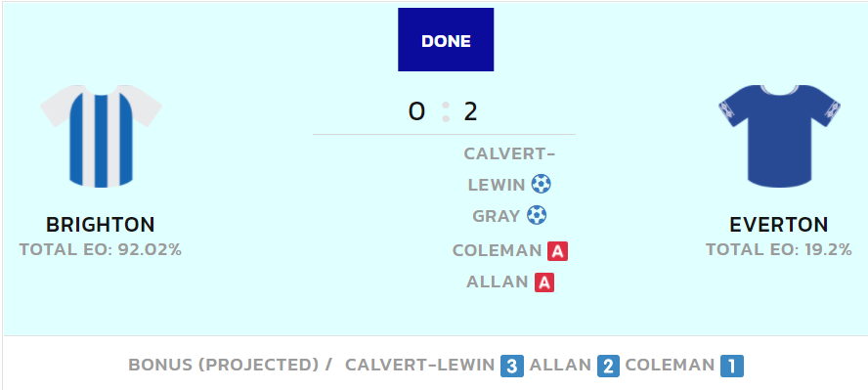Click Allan's 2 bonus points badge
Viewport: 868px width, 390px height.
pos(608,367)
